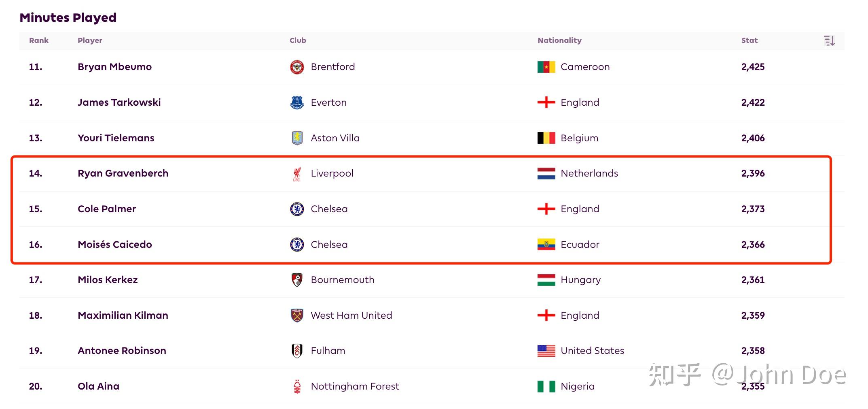Click the Everton club crest
The height and width of the screenshot is (409, 868).
(297, 102)
